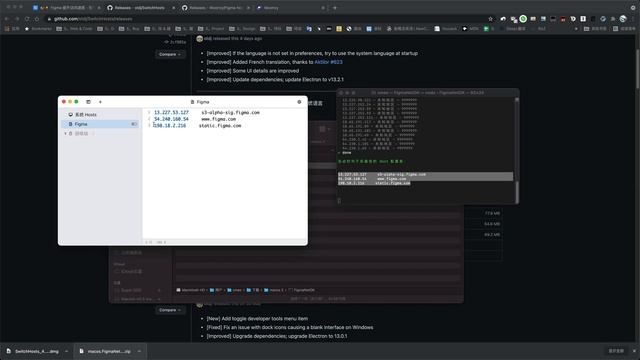This screenshot has height=360, width=640.
Task: Open the MDN bookmark
Action: [470, 29]
